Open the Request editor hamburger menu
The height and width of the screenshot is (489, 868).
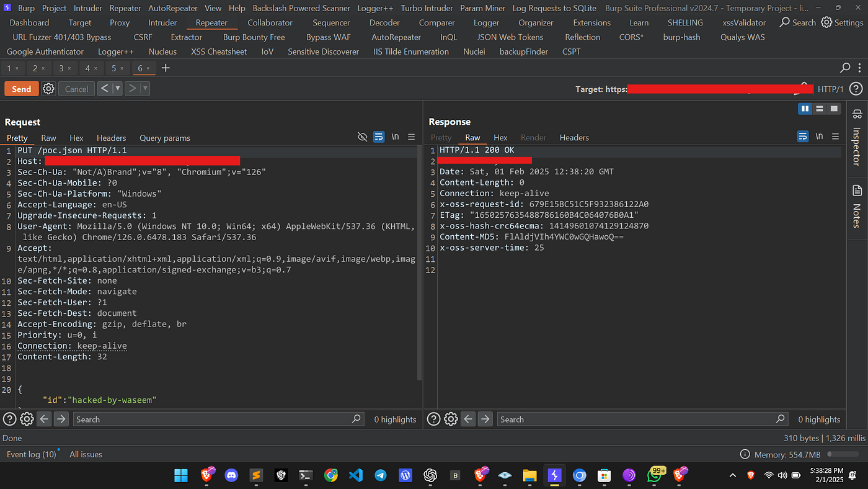[411, 137]
